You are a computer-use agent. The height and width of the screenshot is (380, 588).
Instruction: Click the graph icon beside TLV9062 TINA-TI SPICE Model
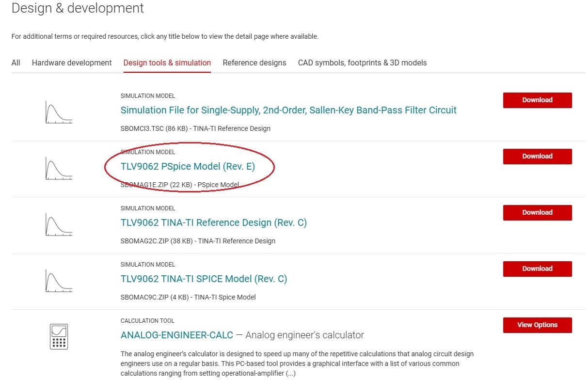coord(59,281)
